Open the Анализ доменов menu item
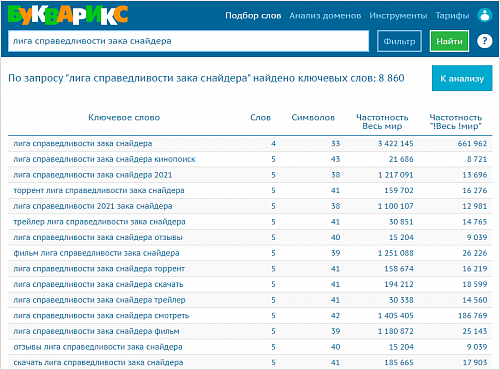500x370 pixels. coord(325,16)
